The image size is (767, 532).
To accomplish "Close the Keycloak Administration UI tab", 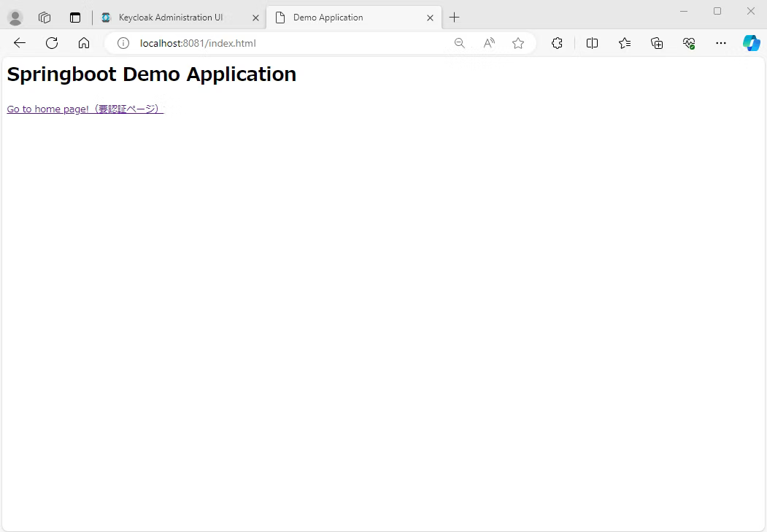I will pos(255,18).
